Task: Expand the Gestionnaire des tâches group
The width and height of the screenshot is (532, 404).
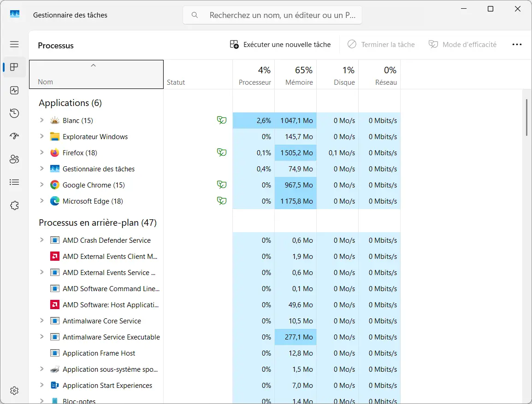Action: (42, 169)
